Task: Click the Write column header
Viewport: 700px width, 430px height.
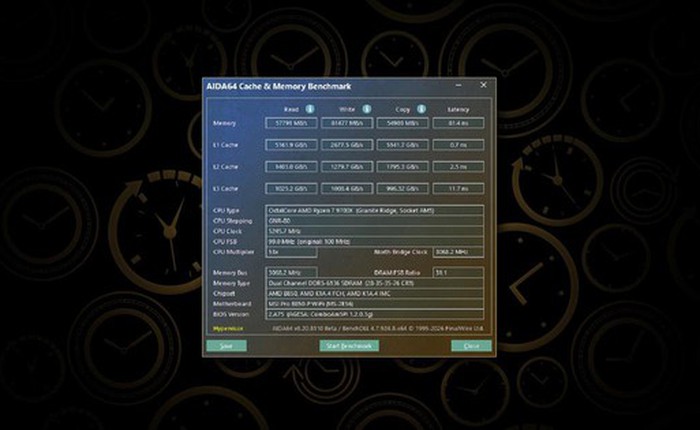Action: point(347,109)
